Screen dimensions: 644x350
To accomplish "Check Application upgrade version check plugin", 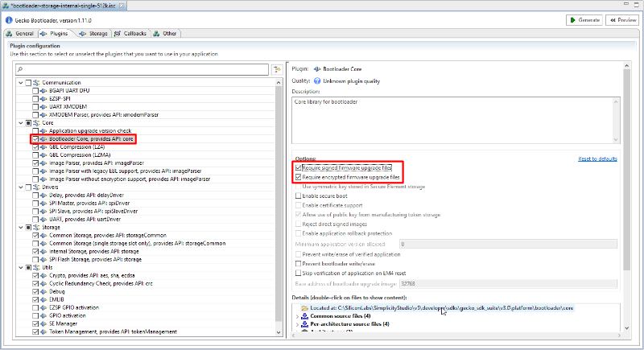I will pyautogui.click(x=35, y=131).
